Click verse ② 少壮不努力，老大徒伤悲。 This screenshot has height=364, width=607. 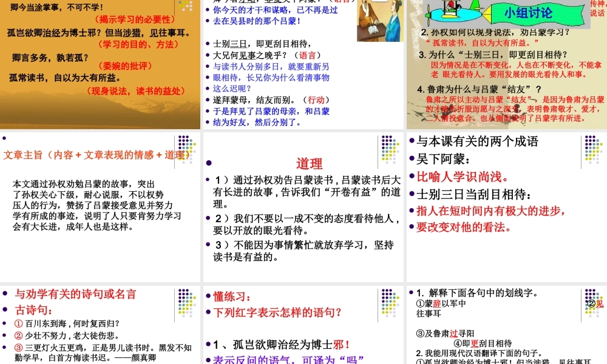click(x=67, y=335)
